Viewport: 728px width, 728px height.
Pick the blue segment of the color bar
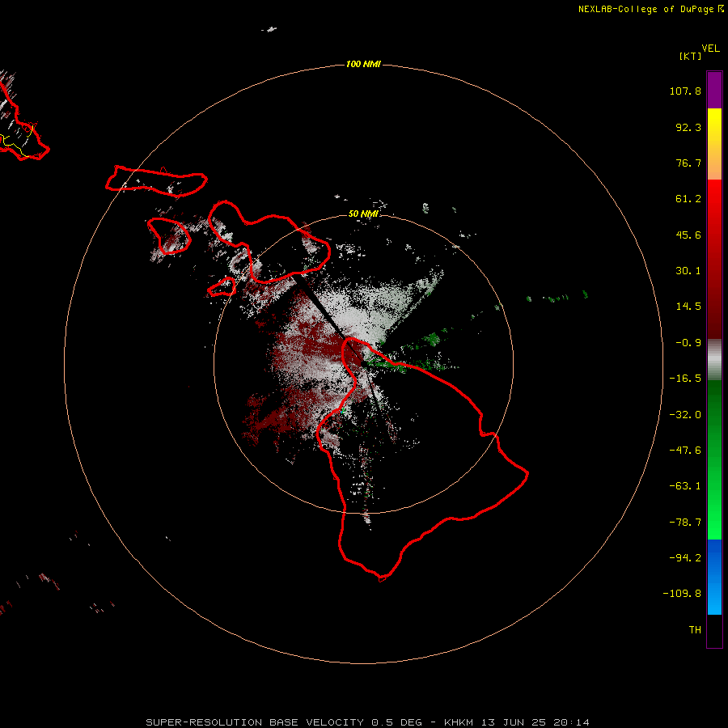pos(714,577)
